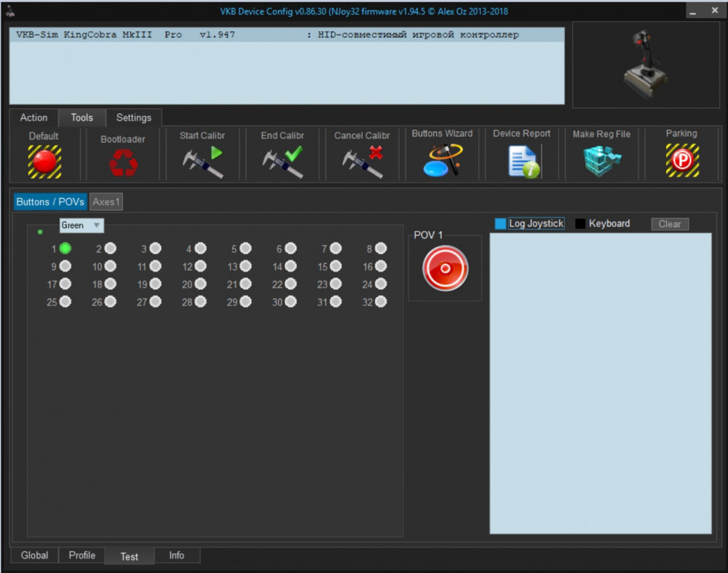This screenshot has height=573, width=728.
Task: Open the Bootloader recycle icon
Action: [x=123, y=163]
